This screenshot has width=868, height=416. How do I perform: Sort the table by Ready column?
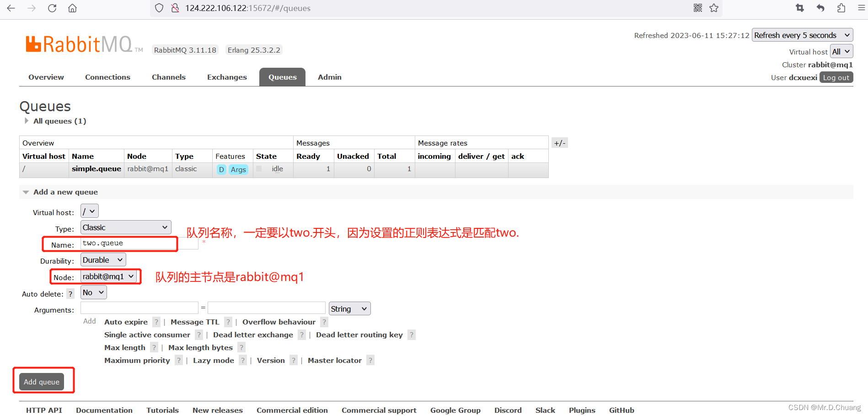pos(308,156)
